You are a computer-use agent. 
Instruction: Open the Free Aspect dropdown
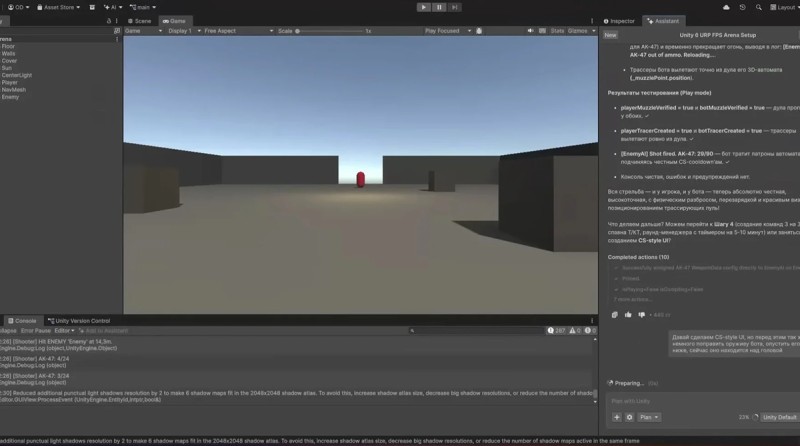[238, 31]
